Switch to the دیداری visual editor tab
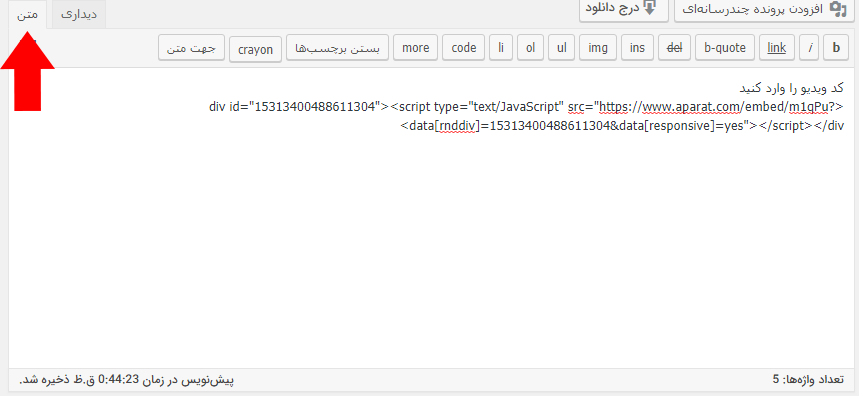The image size is (859, 396). click(79, 15)
